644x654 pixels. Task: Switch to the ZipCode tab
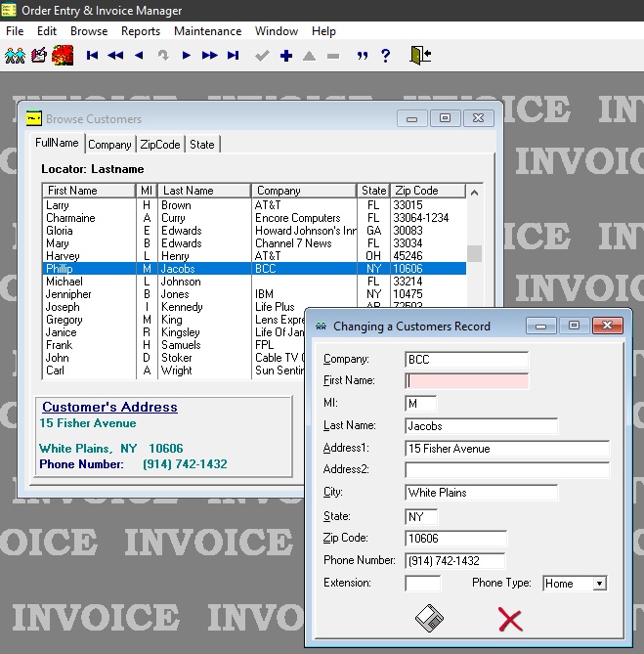click(x=160, y=145)
